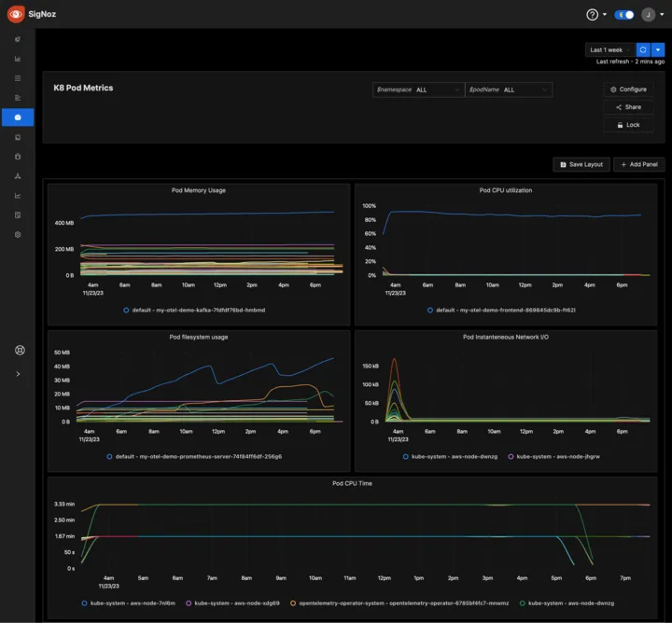This screenshot has height=623, width=672.
Task: Toggle my-otel-demo-prometheus-server legend series
Action: 194,456
